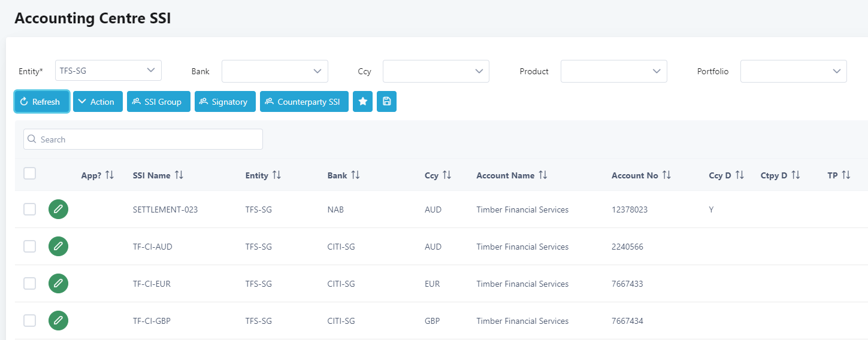Screen dimensions: 868x340
Task: Open edit pencil for TF-CI-EUR row
Action: click(58, 284)
